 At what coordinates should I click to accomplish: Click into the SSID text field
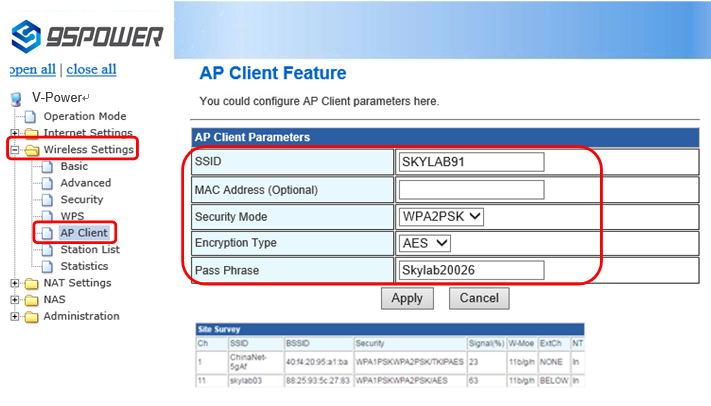(471, 162)
